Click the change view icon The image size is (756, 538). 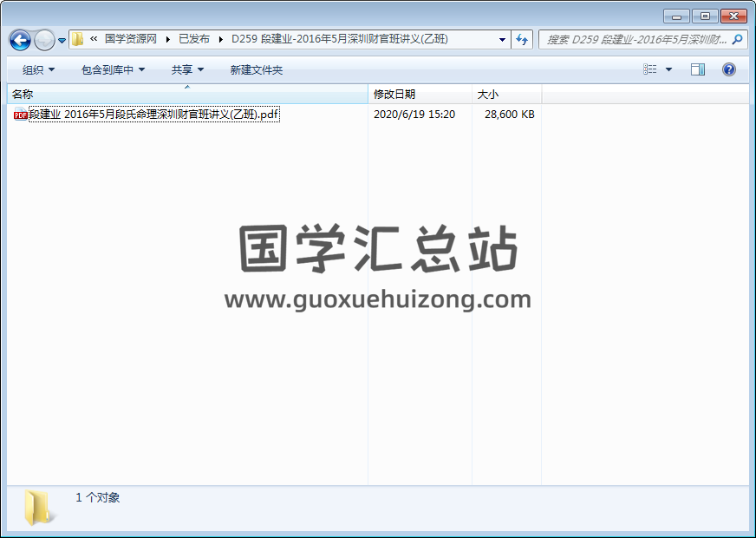(x=650, y=69)
